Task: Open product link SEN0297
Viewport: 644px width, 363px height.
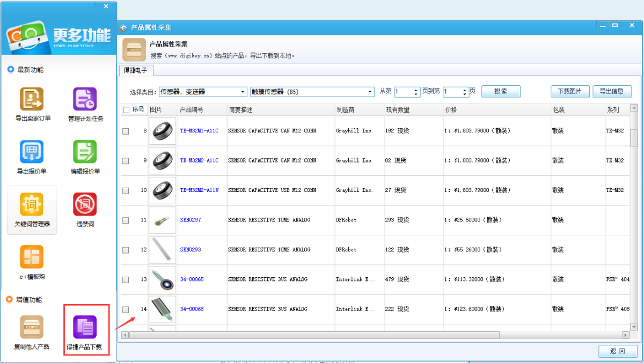Action: tap(191, 220)
